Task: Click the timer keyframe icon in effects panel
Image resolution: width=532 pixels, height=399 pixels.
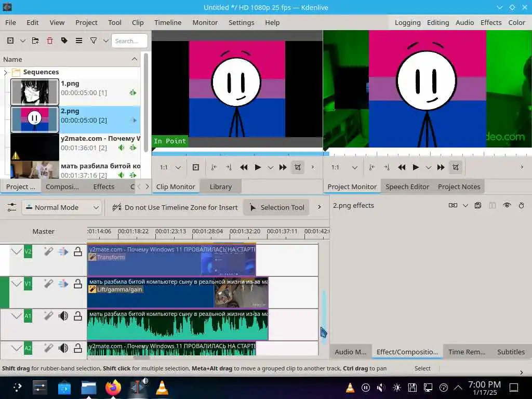Action: point(522,205)
